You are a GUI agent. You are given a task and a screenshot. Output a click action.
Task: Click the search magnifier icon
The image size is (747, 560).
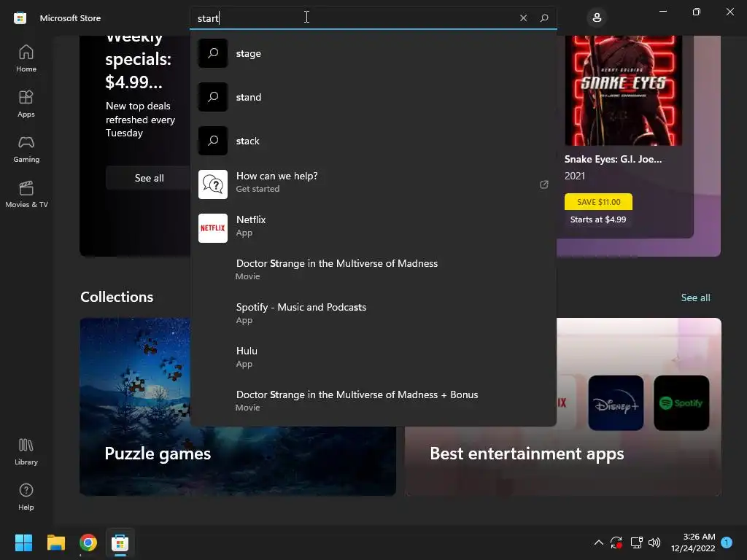click(544, 18)
